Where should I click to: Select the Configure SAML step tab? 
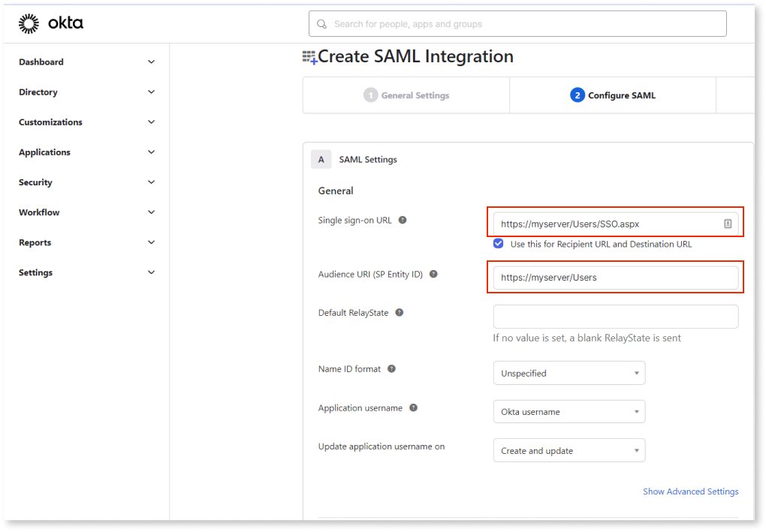(613, 95)
